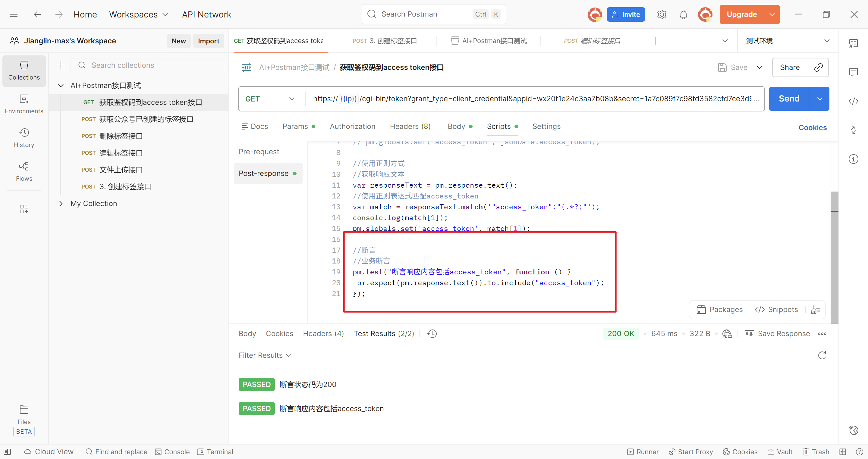The image size is (868, 459).
Task: Switch to the Body request tab
Action: (460, 126)
